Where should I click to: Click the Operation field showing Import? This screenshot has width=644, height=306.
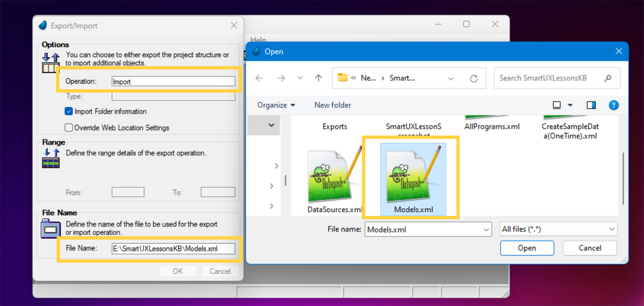(173, 82)
